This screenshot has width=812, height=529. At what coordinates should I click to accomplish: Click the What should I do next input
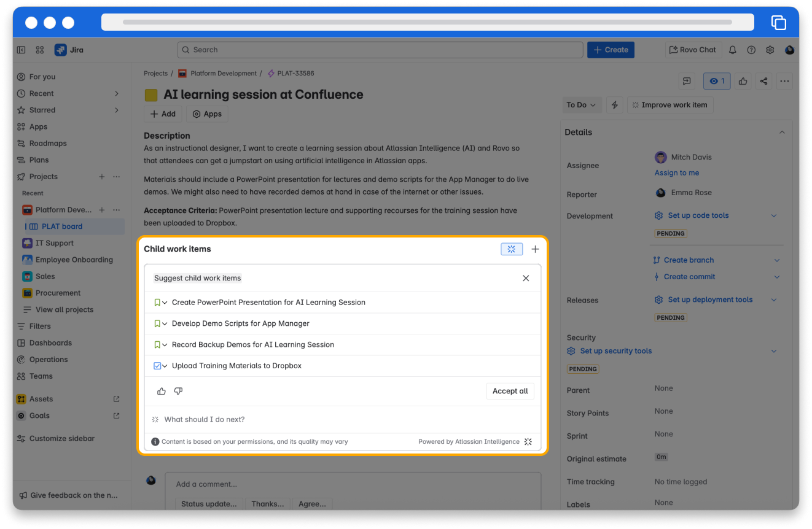pos(343,420)
